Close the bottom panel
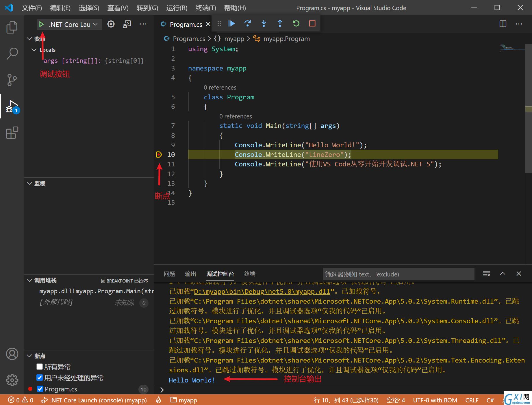Viewport: 532px width, 405px height. (x=519, y=274)
